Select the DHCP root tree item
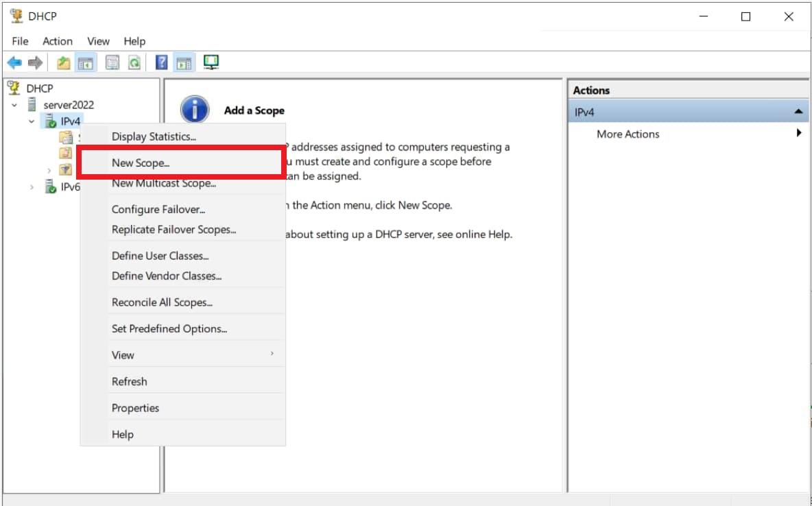The image size is (812, 506). tap(39, 88)
